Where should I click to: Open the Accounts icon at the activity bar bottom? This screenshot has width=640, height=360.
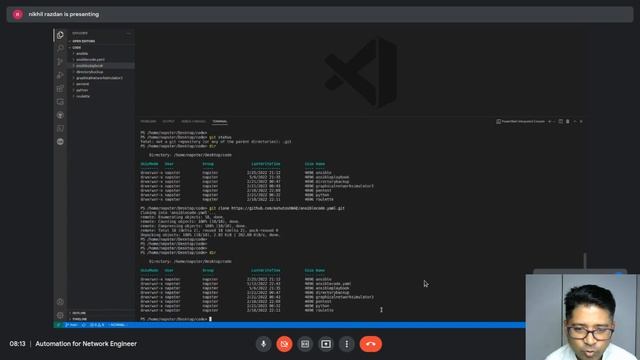60,302
